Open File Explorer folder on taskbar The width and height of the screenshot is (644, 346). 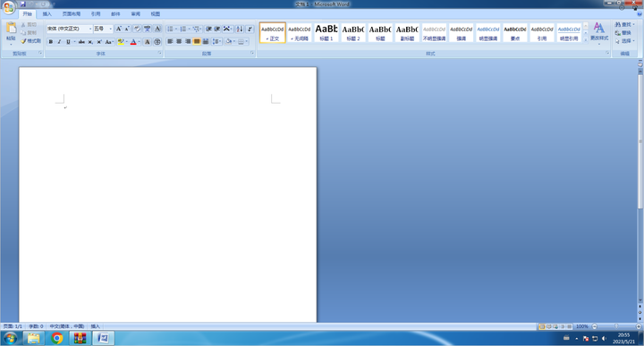pos(34,338)
